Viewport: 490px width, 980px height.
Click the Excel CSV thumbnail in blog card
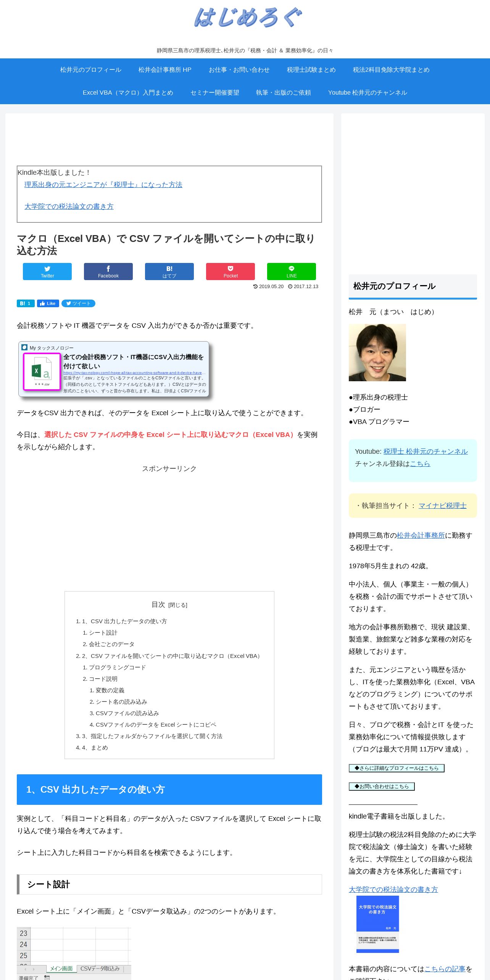[42, 372]
